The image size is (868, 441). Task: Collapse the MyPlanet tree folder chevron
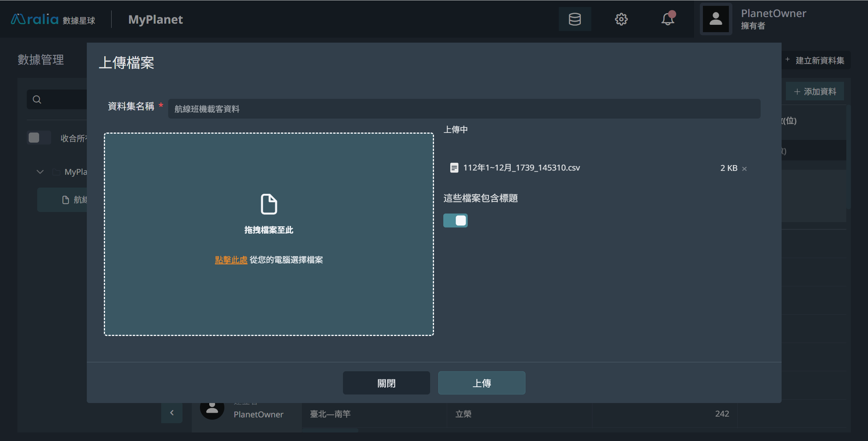click(40, 172)
